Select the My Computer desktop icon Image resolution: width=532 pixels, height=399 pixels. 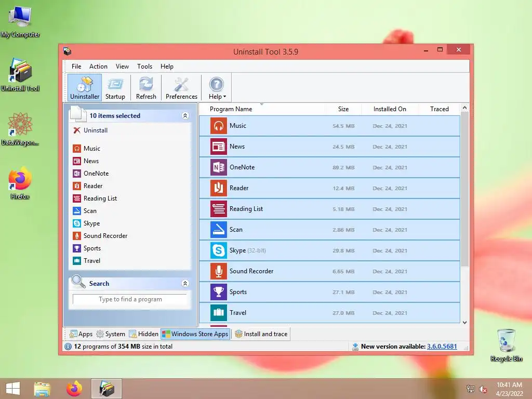[20, 22]
